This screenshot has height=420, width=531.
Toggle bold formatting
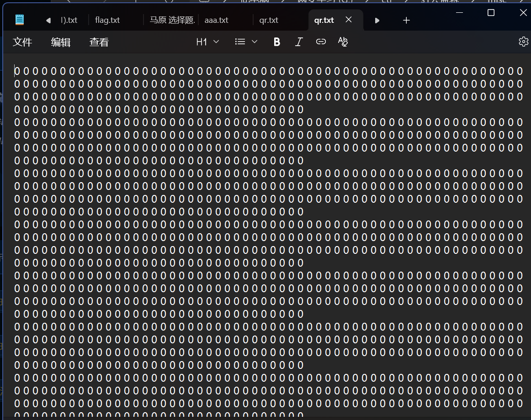pyautogui.click(x=276, y=42)
